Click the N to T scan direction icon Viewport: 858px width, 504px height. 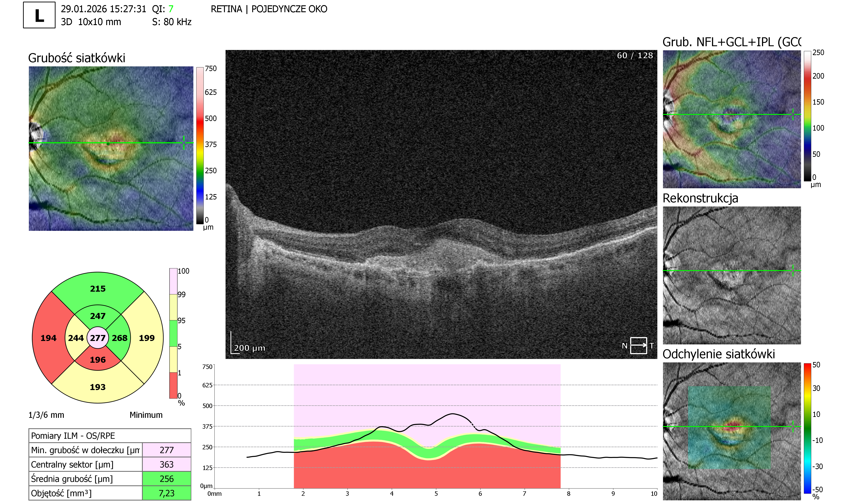[638, 345]
